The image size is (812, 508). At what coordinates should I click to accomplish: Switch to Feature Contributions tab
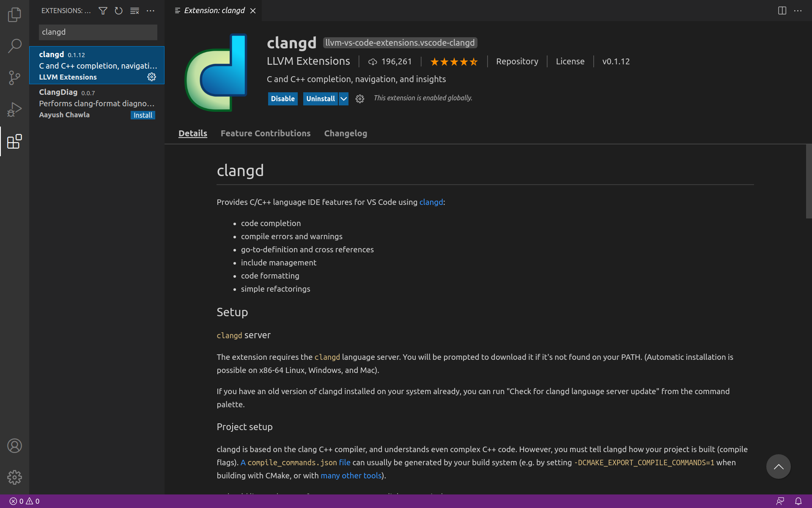click(x=266, y=133)
